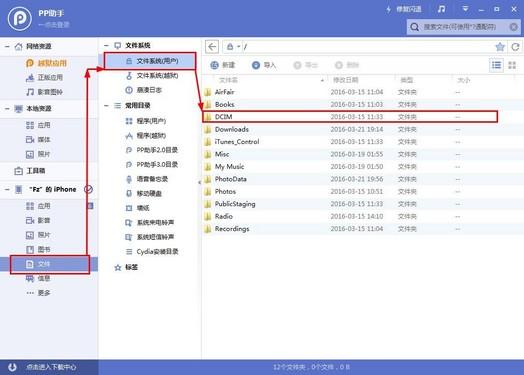Open PP助手2.0目录 entry
The height and width of the screenshot is (375, 524).
point(151,150)
